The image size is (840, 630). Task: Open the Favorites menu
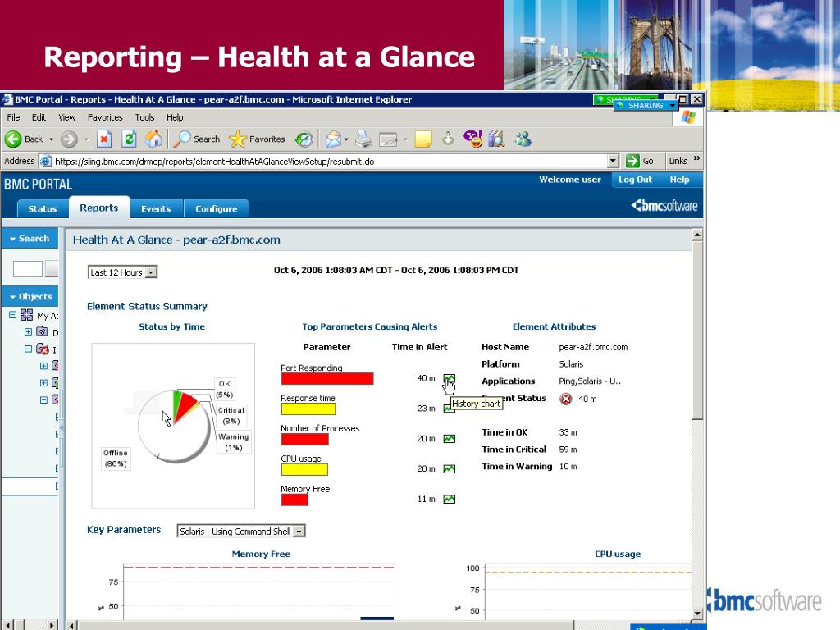click(x=105, y=117)
